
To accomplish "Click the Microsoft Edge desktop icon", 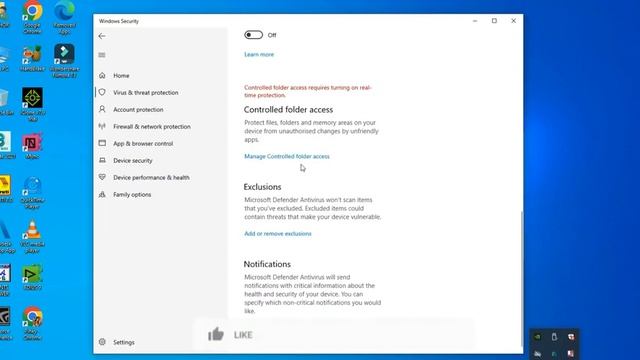I will (64, 16).
